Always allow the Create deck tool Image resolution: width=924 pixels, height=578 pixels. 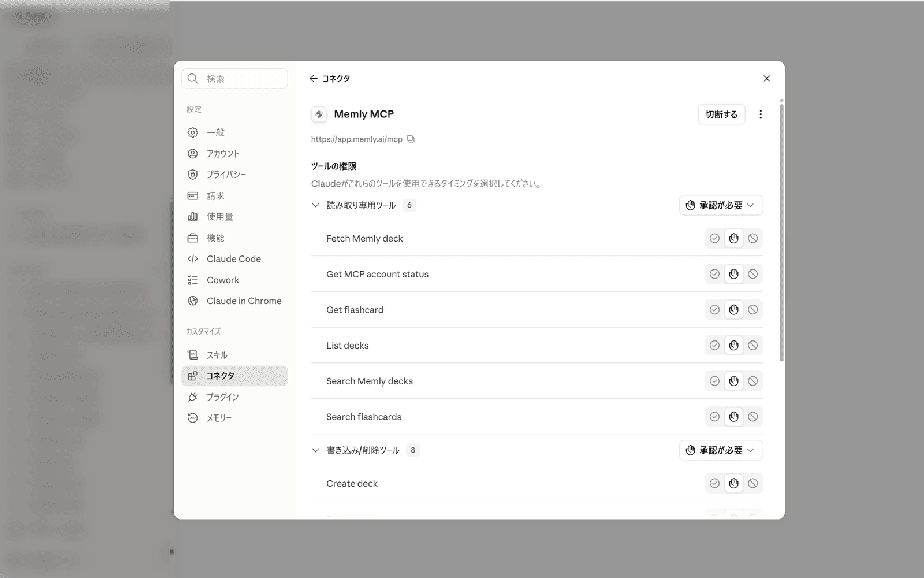714,483
